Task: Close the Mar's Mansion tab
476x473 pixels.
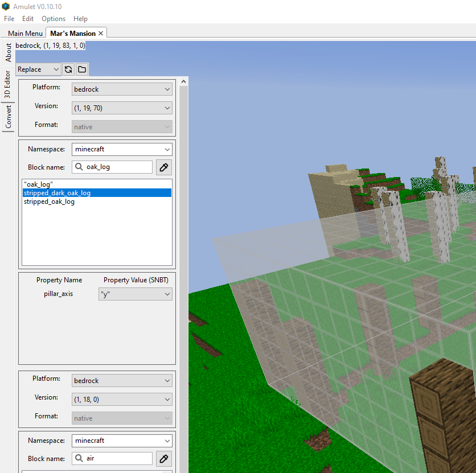Action: 101,32
